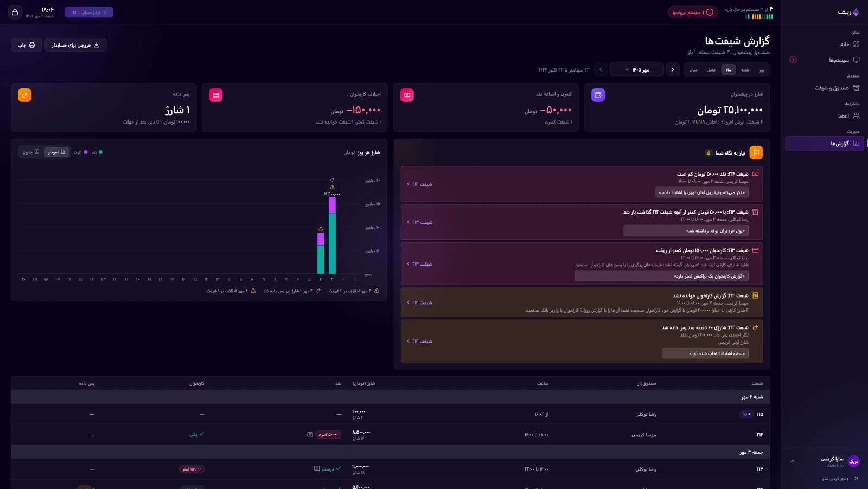Click the arrow button beside the date range text
This screenshot has width=868, height=489.
601,70
